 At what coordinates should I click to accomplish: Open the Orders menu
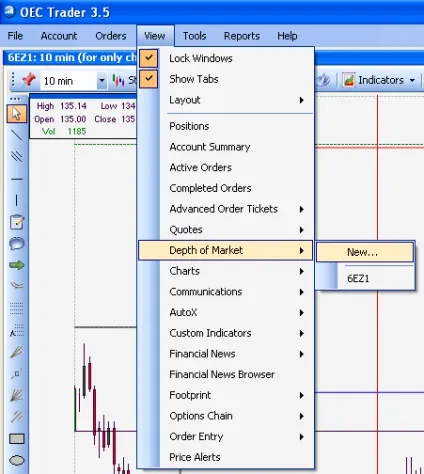pos(111,36)
